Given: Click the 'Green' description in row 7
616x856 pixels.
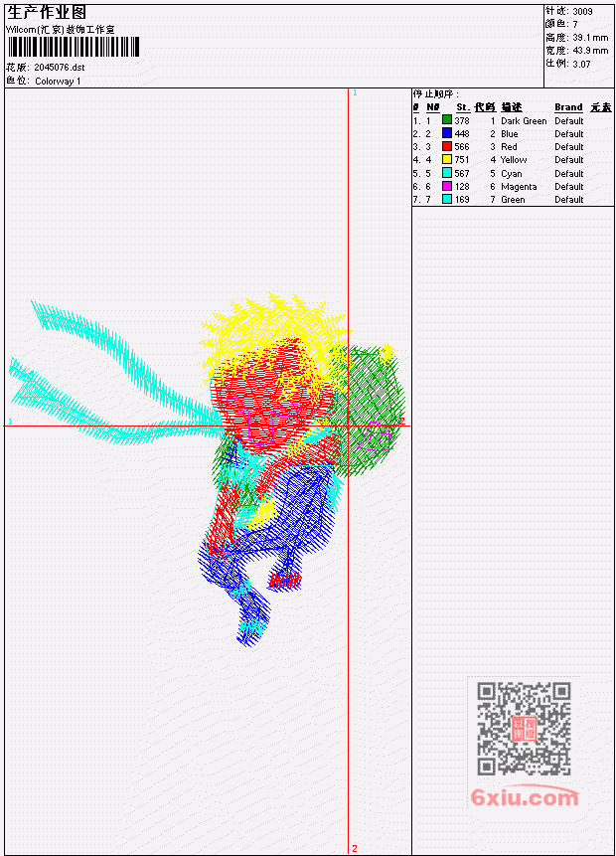Looking at the screenshot, I should 513,200.
